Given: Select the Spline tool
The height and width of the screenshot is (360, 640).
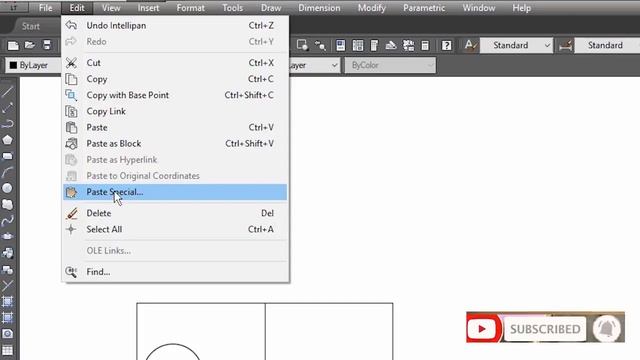Looking at the screenshot, I should pos(7,221).
